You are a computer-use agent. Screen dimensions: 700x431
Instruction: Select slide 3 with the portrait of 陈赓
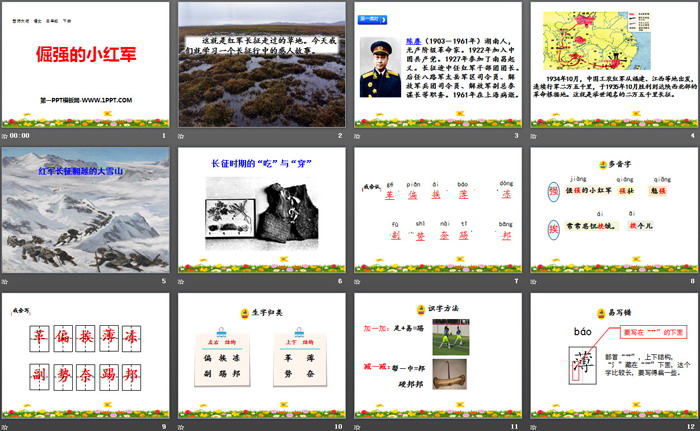(x=438, y=64)
